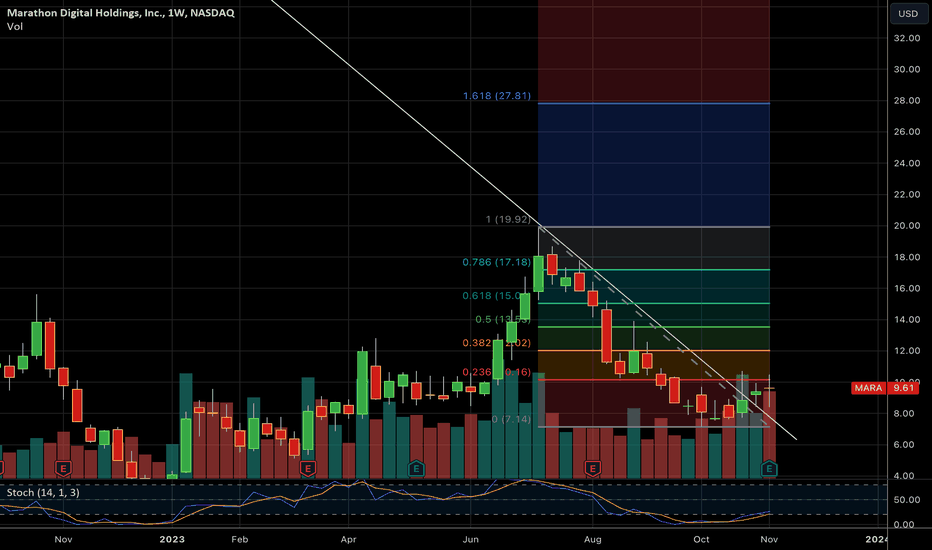
Task: Select the 0 (7.14) Fibonacci label
Action: [511, 419]
